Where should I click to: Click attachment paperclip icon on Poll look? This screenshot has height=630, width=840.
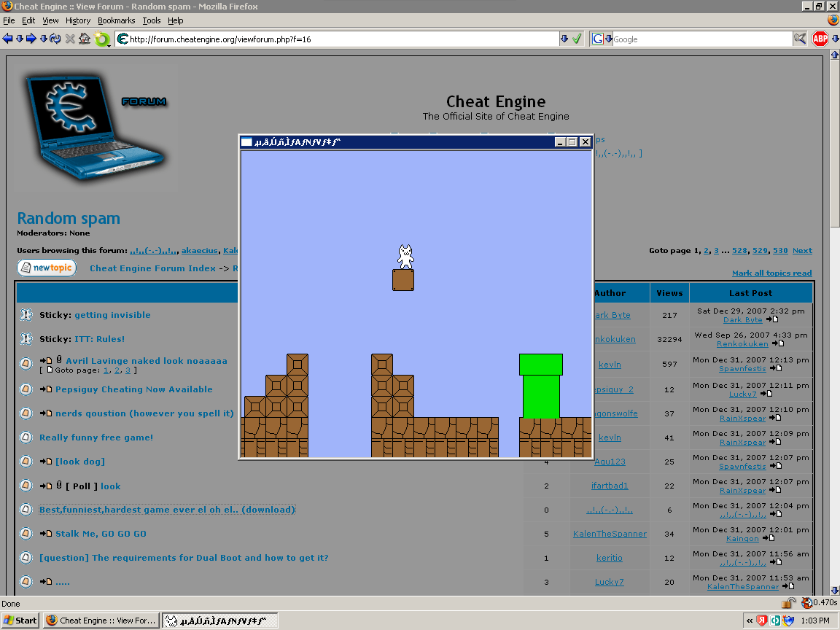[59, 485]
